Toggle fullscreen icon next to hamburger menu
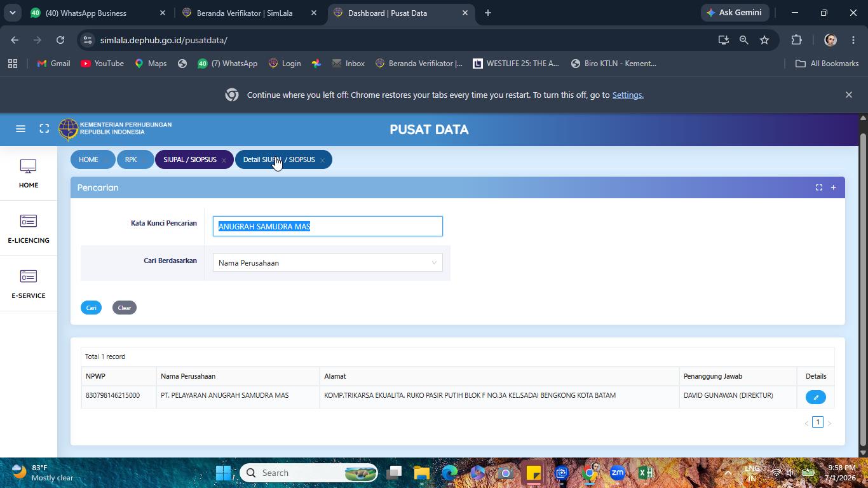The height and width of the screenshot is (488, 868). point(44,129)
